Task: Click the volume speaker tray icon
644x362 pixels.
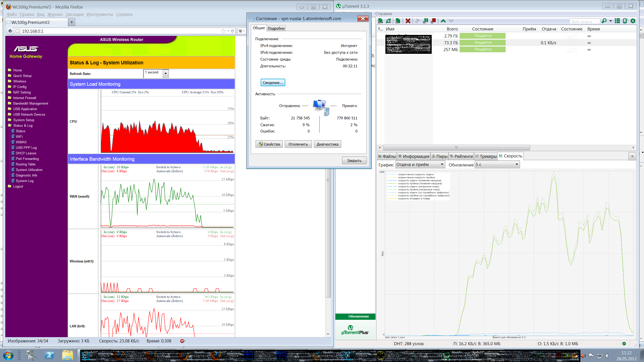Action: 608,355
